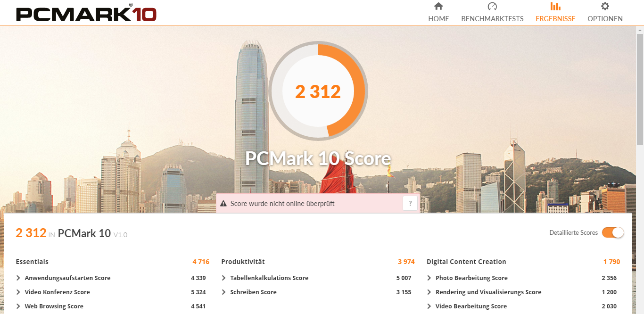Click the large PCMark 10 Score title
This screenshot has width=644, height=314.
pos(318,158)
